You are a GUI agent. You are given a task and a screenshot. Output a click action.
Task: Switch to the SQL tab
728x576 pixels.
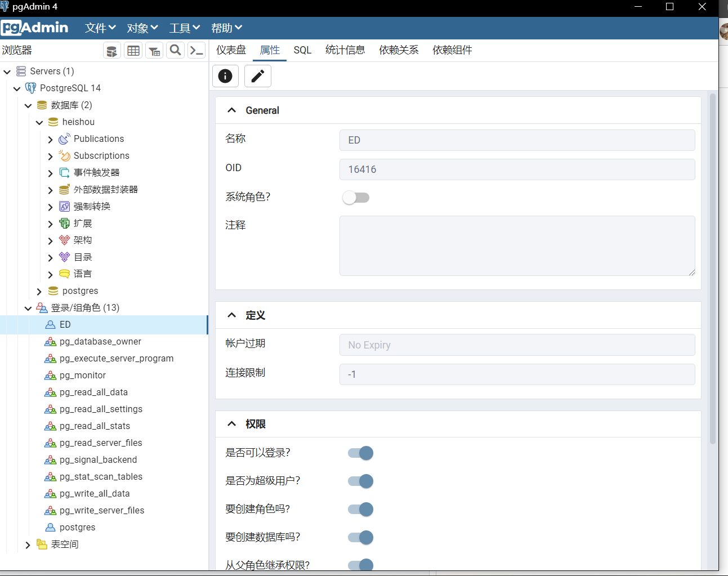[x=302, y=50]
